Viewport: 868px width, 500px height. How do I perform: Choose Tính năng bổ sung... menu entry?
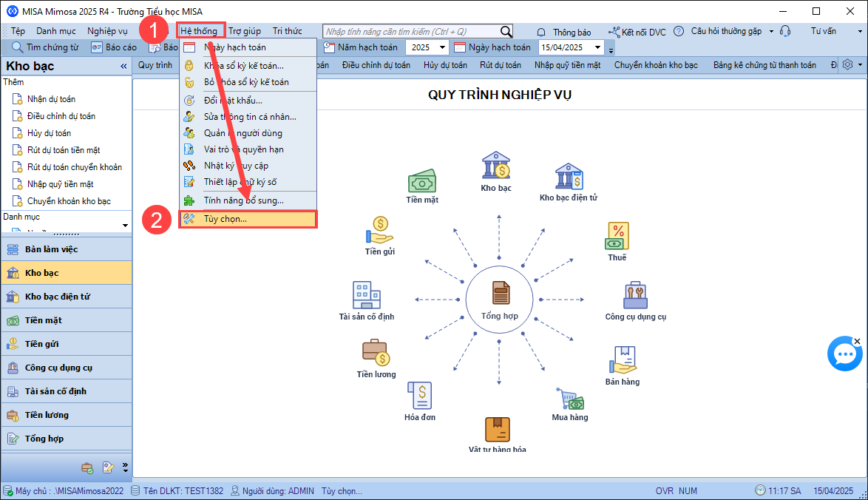click(x=248, y=200)
